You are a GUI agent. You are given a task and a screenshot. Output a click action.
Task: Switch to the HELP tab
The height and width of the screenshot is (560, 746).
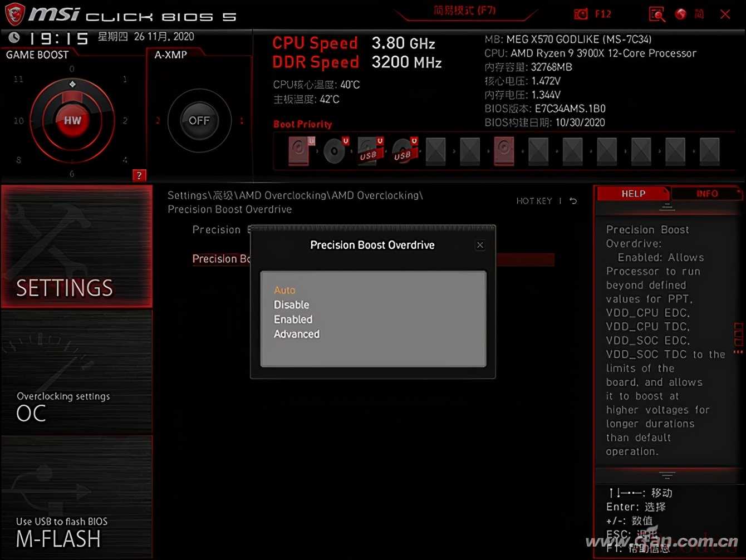coord(633,194)
